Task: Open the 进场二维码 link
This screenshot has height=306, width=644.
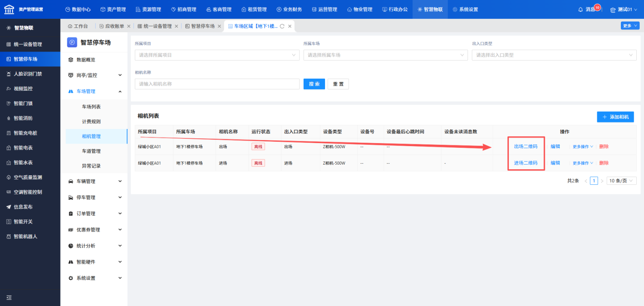Action: pyautogui.click(x=526, y=163)
